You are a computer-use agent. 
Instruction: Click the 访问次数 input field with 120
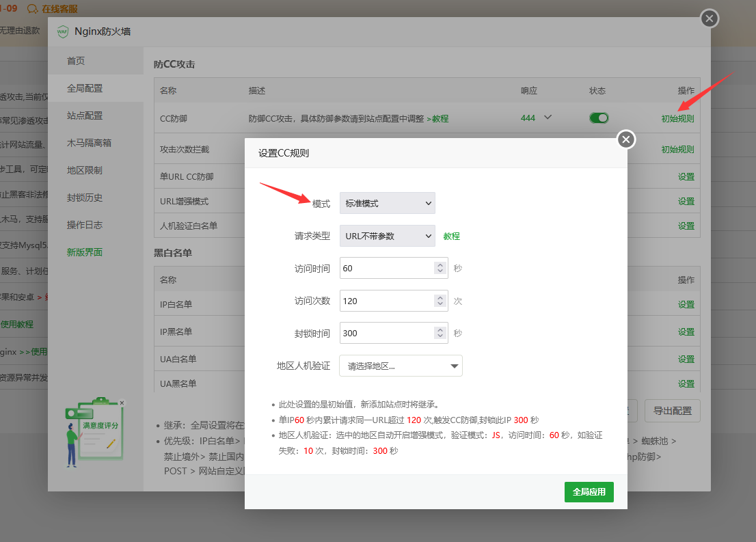(394, 301)
